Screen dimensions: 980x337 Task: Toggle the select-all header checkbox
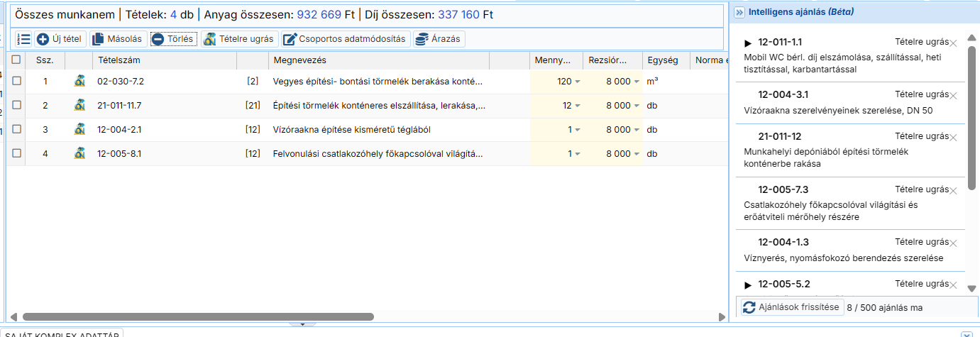point(16,60)
